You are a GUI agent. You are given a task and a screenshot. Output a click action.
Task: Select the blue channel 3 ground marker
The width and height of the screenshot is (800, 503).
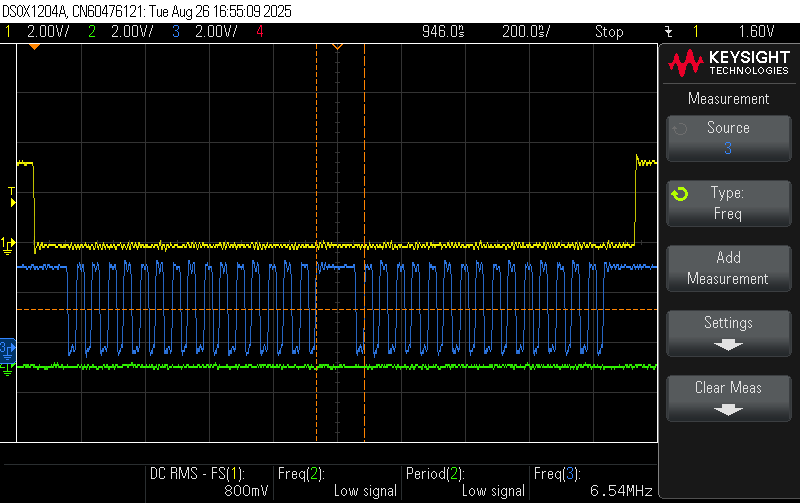[7, 347]
